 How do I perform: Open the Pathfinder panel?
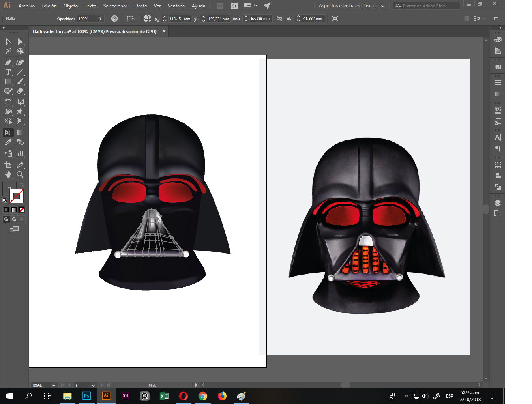click(x=498, y=187)
